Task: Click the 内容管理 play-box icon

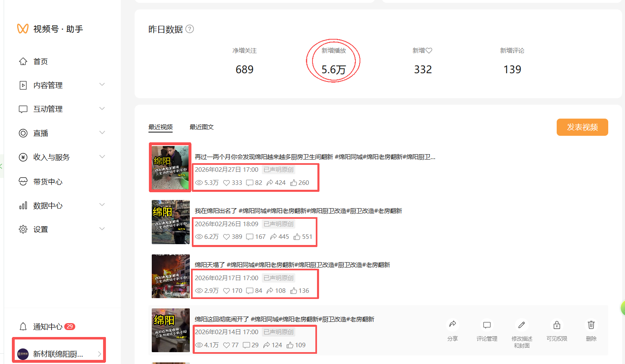Action: pos(23,85)
